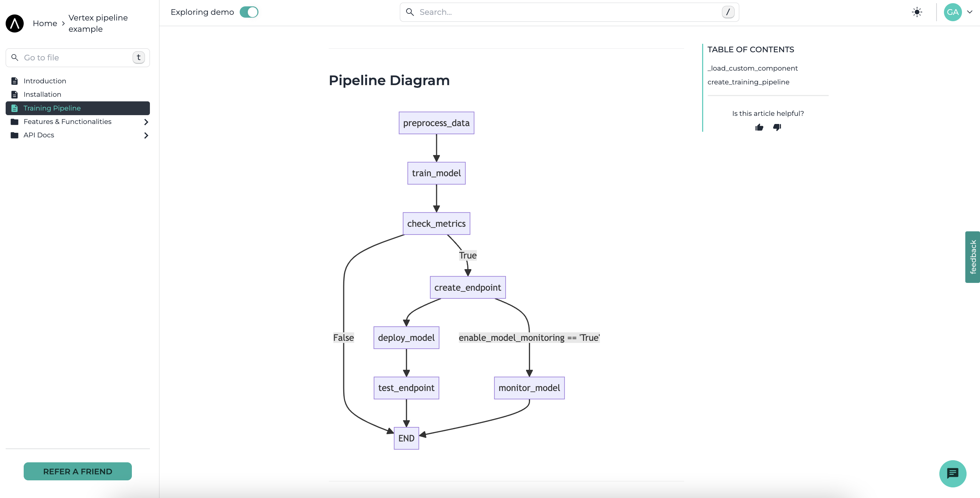Screen dimensions: 980x498
Task: Click the thumbs down icon
Action: click(x=777, y=128)
